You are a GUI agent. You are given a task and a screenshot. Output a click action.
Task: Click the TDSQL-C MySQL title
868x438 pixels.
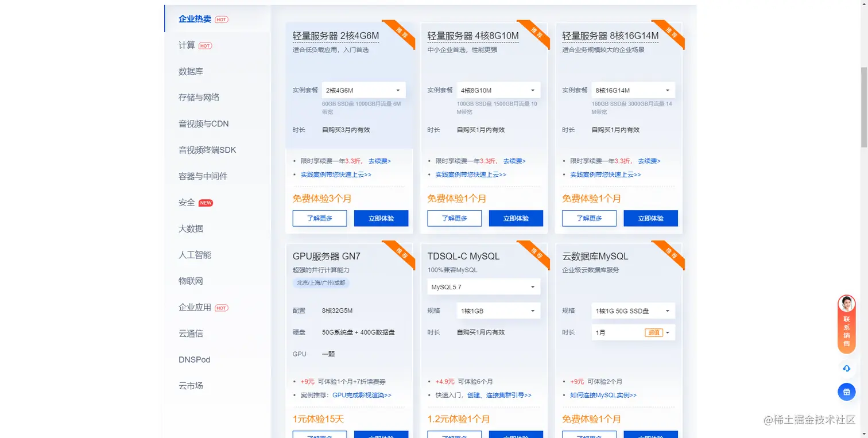(x=463, y=257)
